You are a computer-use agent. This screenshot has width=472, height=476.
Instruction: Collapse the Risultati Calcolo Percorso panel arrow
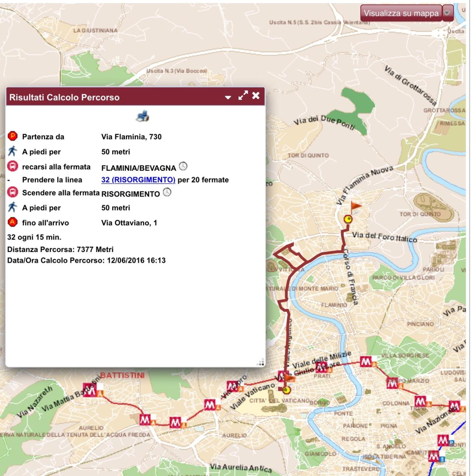pyautogui.click(x=228, y=97)
